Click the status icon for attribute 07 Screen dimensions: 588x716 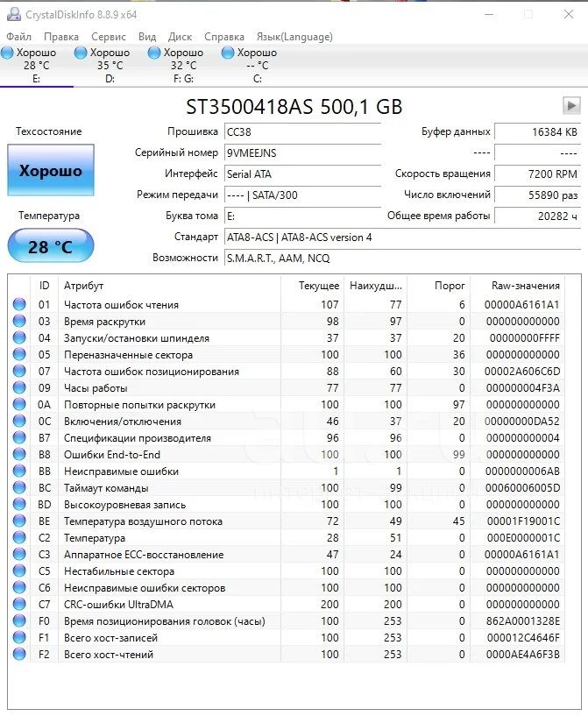pos(19,371)
